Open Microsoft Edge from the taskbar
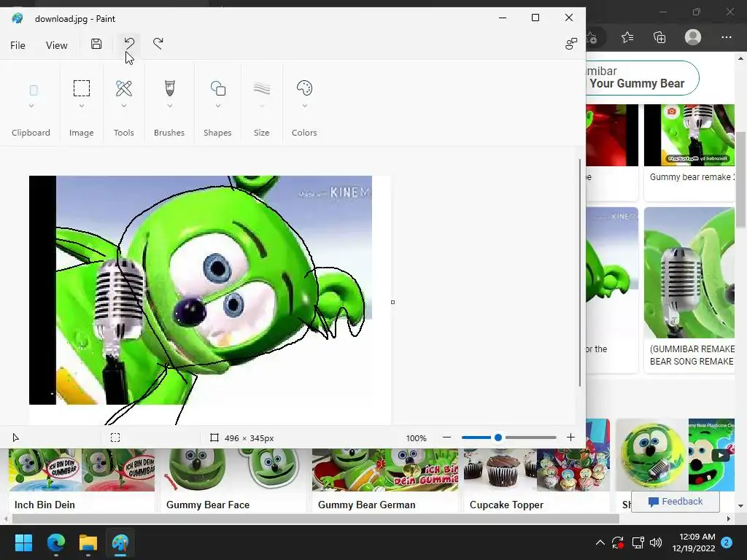The image size is (747, 560). tap(56, 542)
